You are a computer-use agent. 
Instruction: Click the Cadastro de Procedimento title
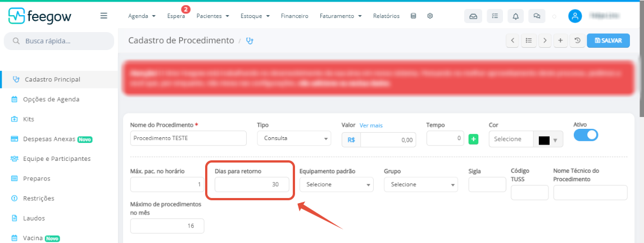tap(181, 40)
